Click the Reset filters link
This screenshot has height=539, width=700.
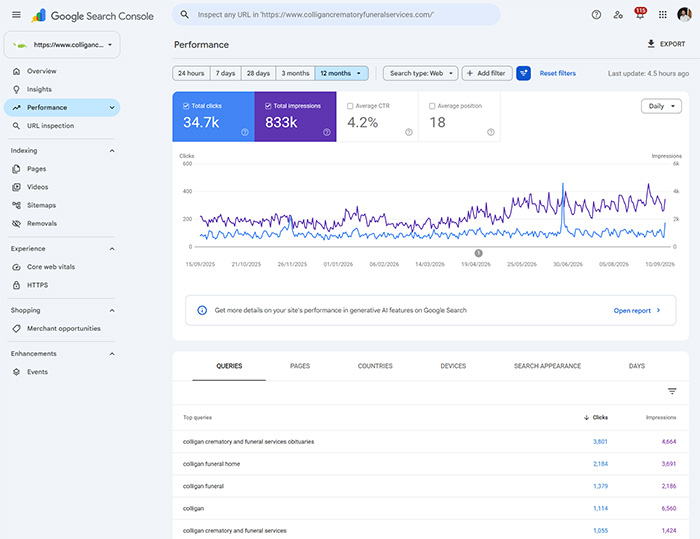coord(558,73)
